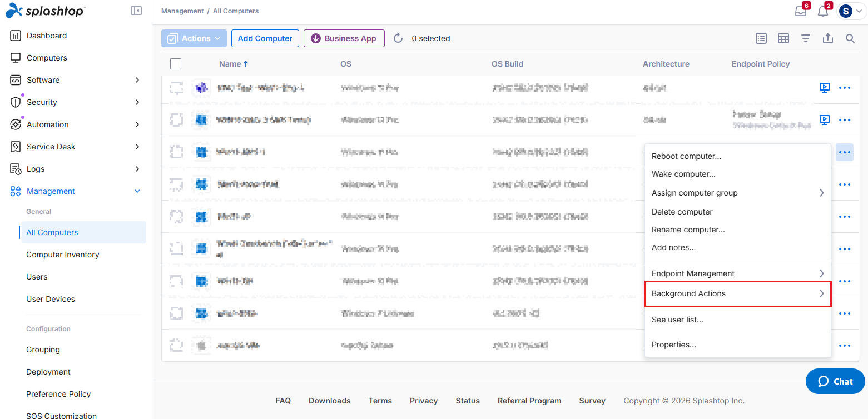Click the highlighted three-dot button
The width and height of the screenshot is (868, 419).
[845, 152]
